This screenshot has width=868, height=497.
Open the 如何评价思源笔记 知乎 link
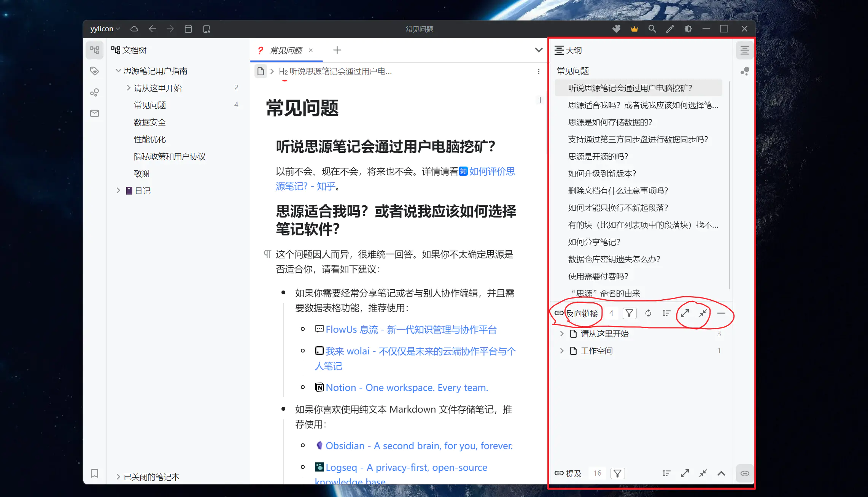[491, 172]
